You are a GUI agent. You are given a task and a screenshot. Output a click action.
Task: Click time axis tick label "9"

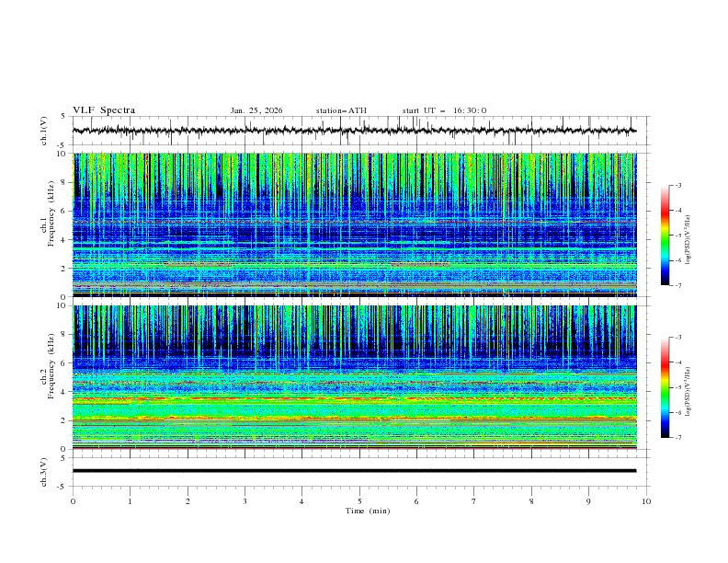[x=588, y=501]
